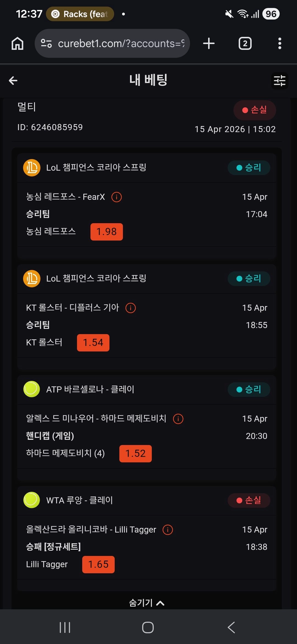Tap the 1.65 odds for Lilli Tagger

pos(98,564)
